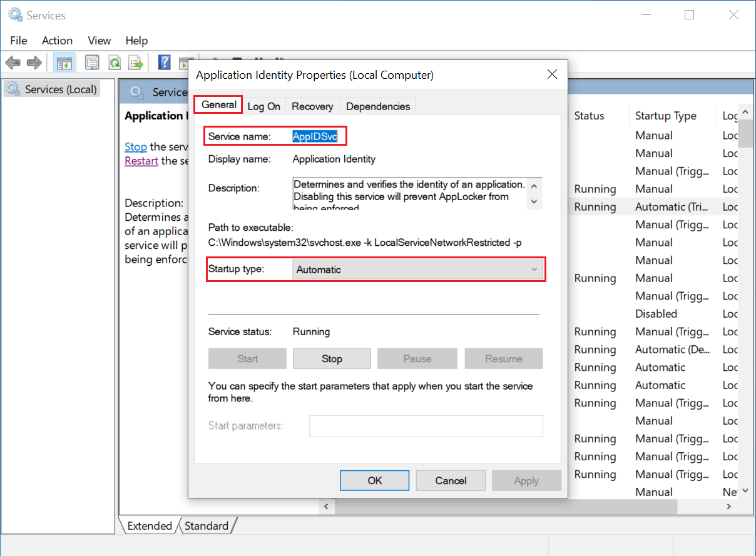Close the Application Identity Properties dialog
Image resolution: width=756 pixels, height=556 pixels.
[x=552, y=74]
